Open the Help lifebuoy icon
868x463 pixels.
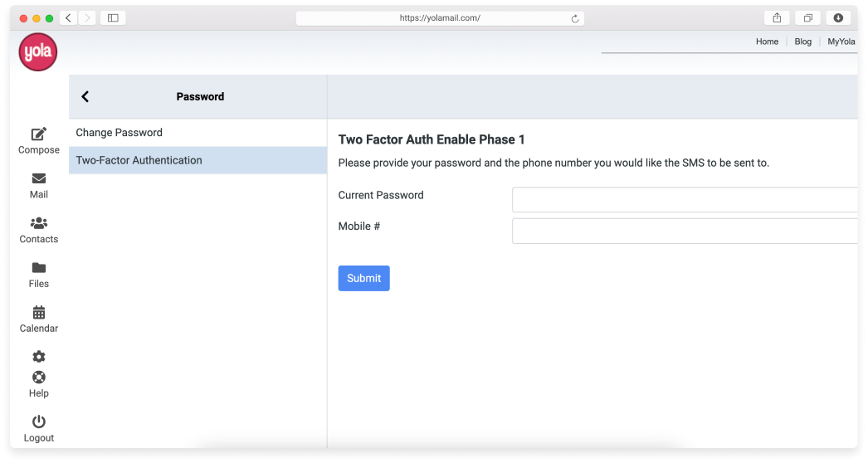click(x=39, y=378)
